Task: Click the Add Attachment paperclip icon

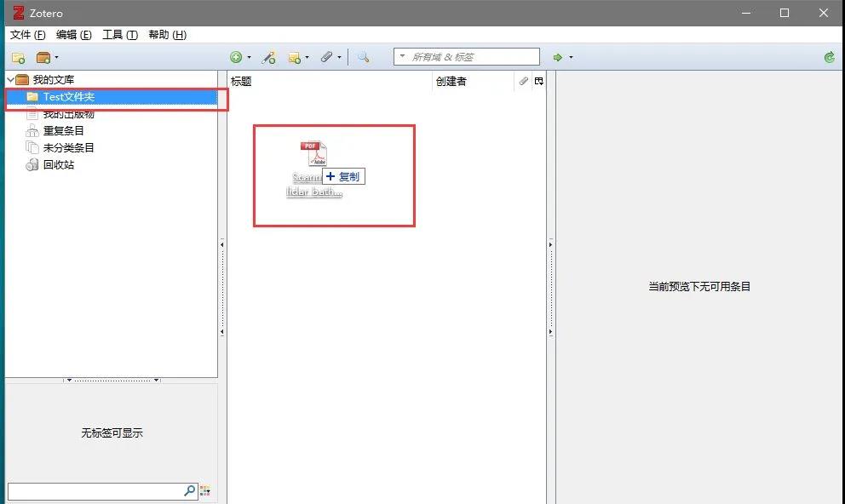Action: 326,56
